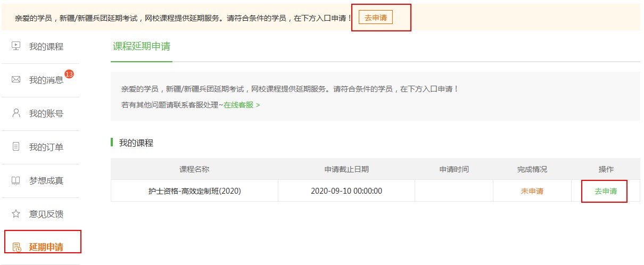The image size is (644, 265).
Task: Click the green 去申请 link in course row
Action: click(605, 191)
